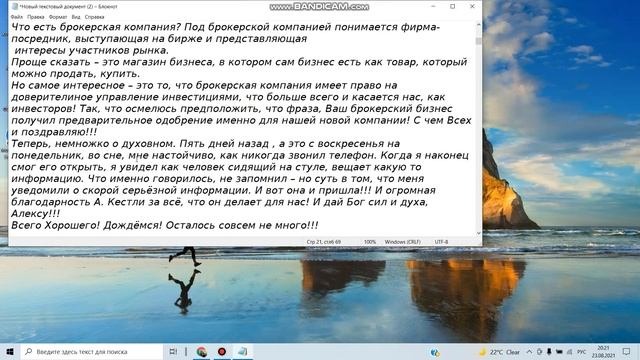Open the network icon in the system tray

[x=570, y=352]
